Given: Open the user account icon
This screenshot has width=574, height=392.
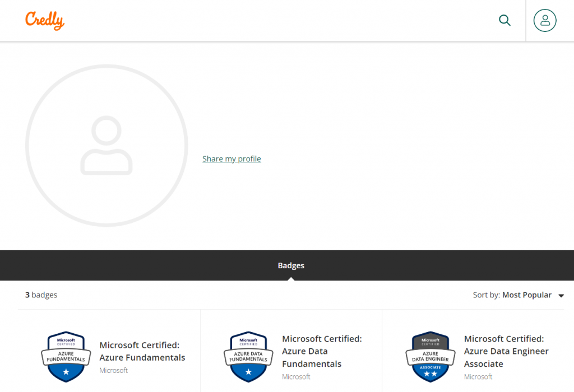Looking at the screenshot, I should click(545, 21).
